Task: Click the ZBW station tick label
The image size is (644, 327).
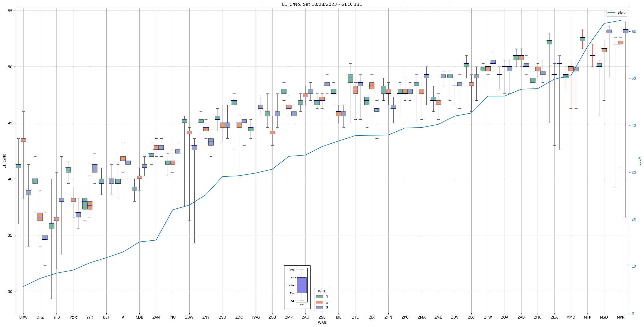Action: (189, 317)
